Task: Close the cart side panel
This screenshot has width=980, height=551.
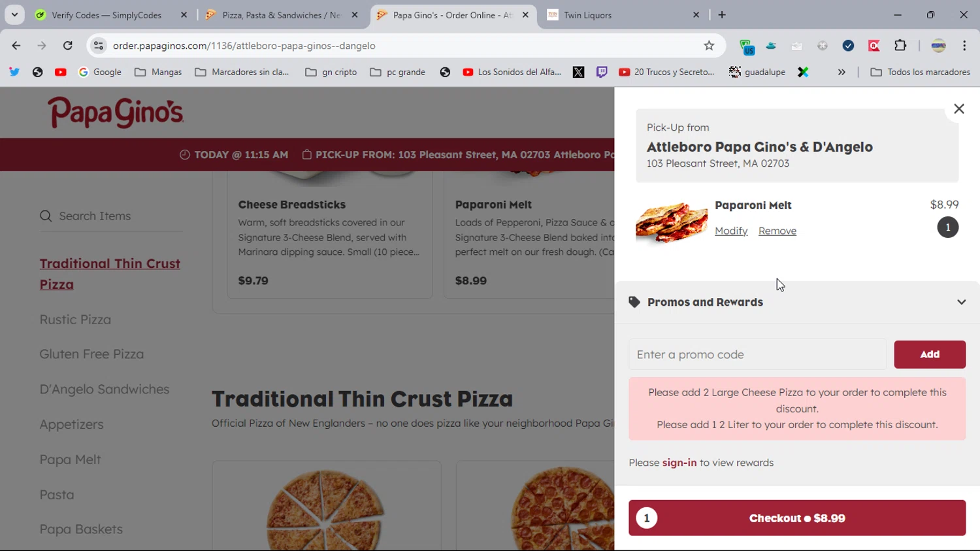Action: [x=958, y=109]
